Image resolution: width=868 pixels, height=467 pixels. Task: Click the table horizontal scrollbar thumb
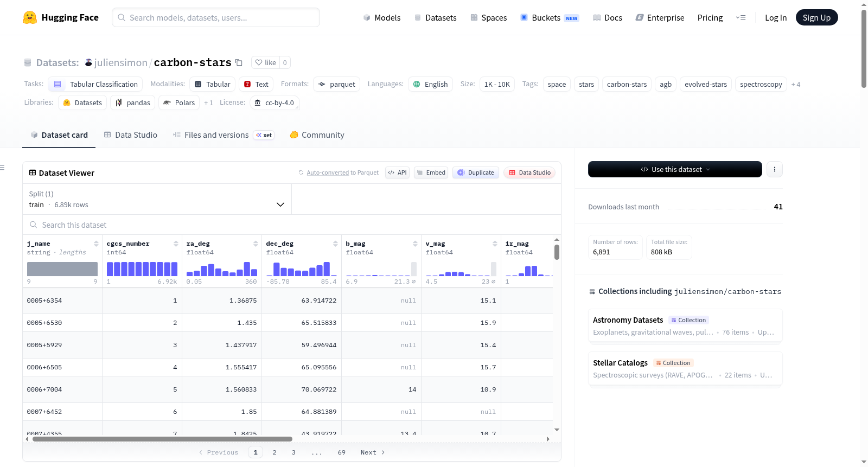coord(162,439)
